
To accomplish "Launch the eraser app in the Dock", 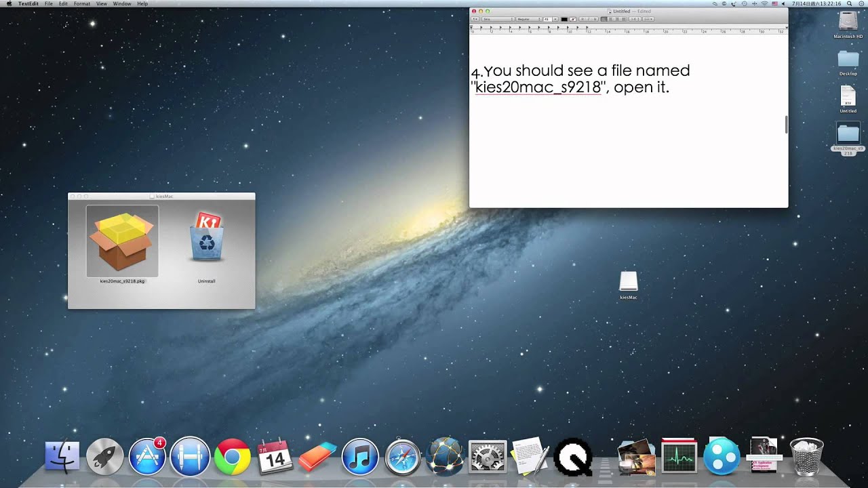I will pos(317,456).
